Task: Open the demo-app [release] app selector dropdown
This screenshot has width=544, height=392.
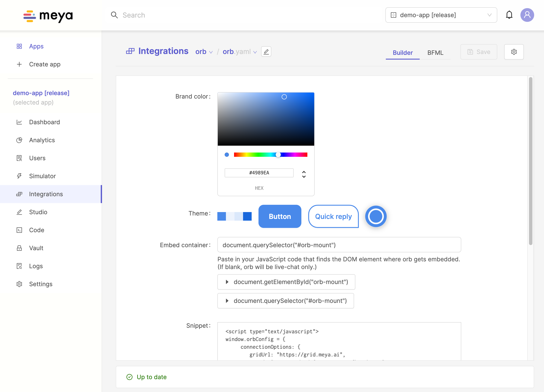Action: pos(441,15)
